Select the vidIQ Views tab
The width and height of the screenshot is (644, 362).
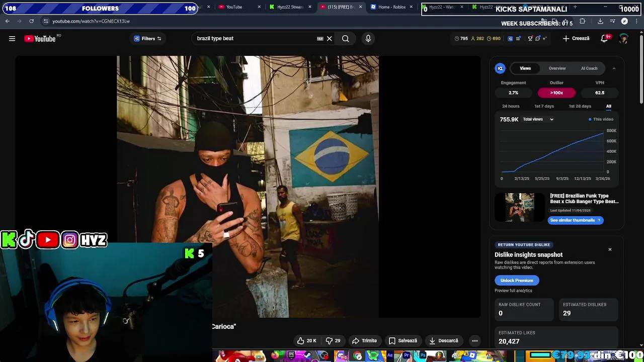pyautogui.click(x=525, y=68)
